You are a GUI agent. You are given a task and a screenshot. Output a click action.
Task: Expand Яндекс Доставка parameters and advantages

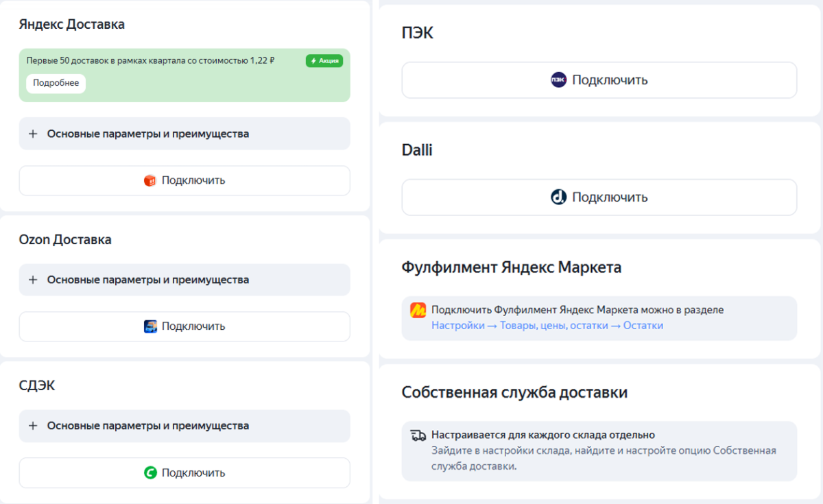pos(184,134)
